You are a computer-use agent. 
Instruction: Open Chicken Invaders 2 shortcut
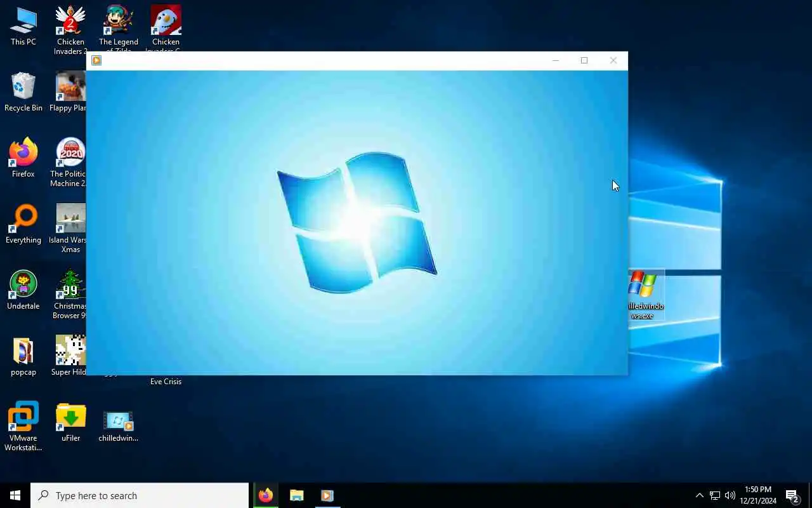[70, 30]
